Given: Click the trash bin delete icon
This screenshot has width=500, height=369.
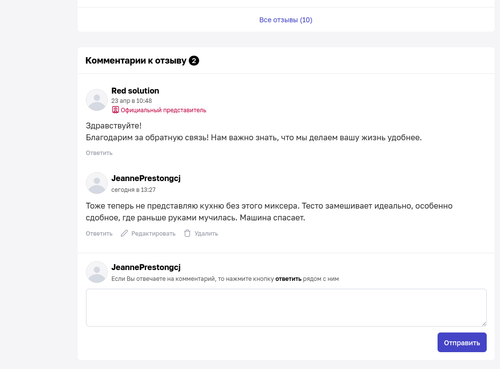Looking at the screenshot, I should 187,233.
